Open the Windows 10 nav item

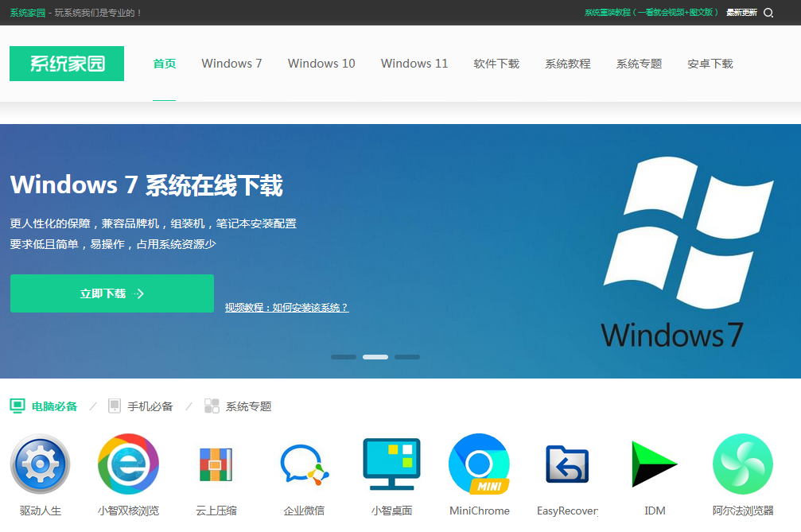[321, 64]
